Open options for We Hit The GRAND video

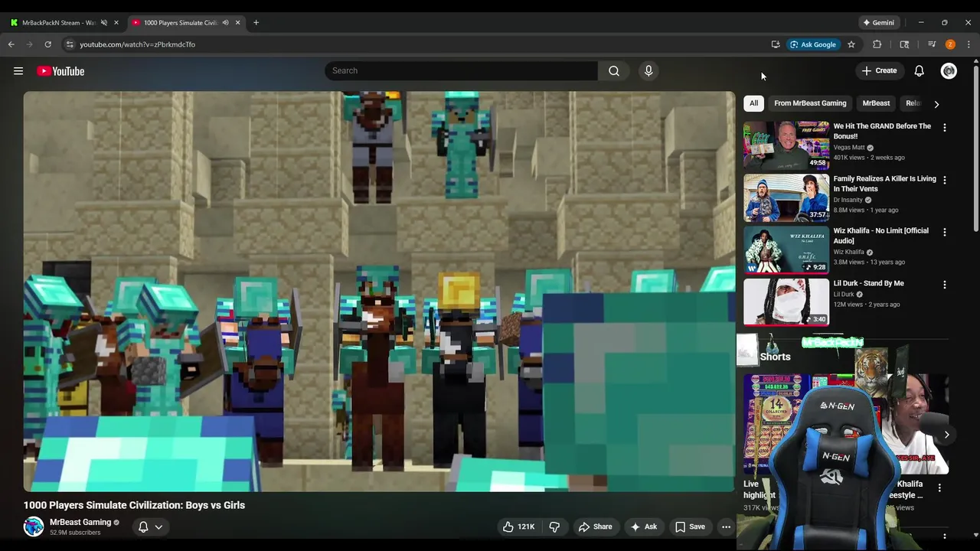tap(944, 128)
